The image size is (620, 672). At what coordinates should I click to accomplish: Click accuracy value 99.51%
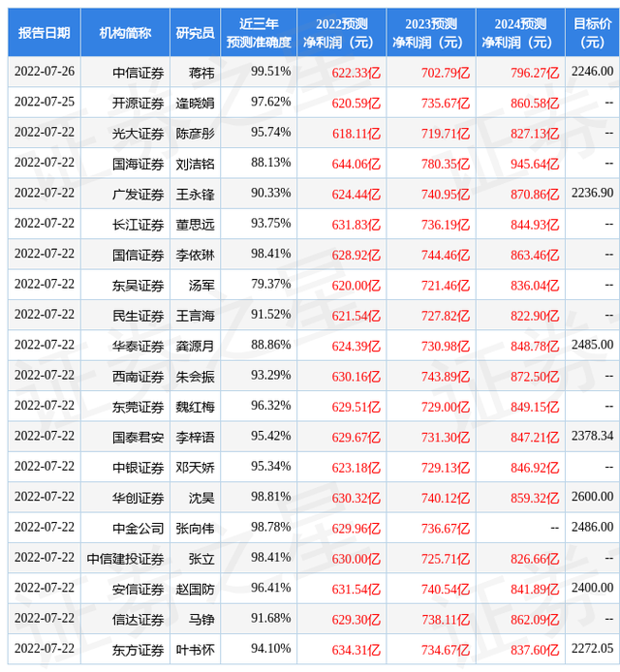click(x=271, y=71)
